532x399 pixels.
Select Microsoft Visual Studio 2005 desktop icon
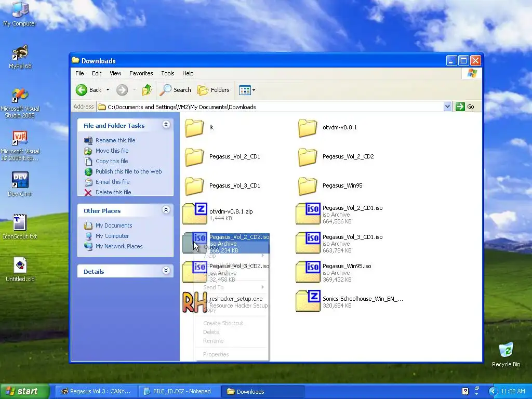point(20,103)
